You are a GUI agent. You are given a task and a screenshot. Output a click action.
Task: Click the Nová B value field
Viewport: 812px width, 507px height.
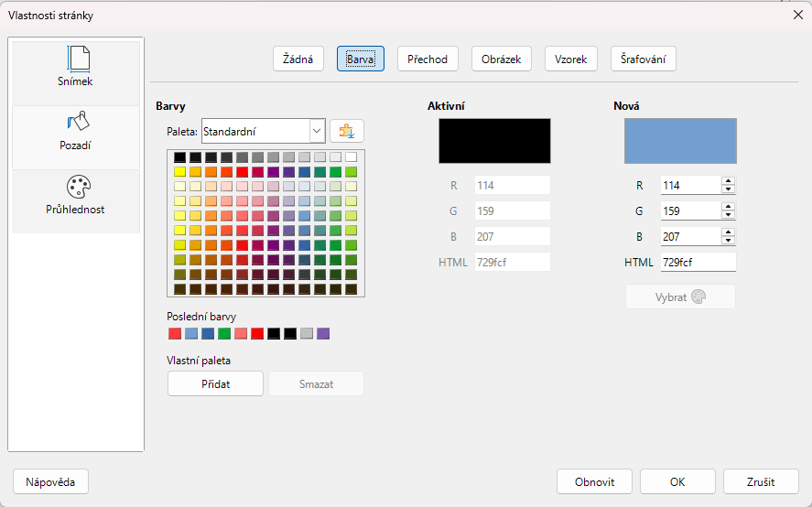(691, 237)
